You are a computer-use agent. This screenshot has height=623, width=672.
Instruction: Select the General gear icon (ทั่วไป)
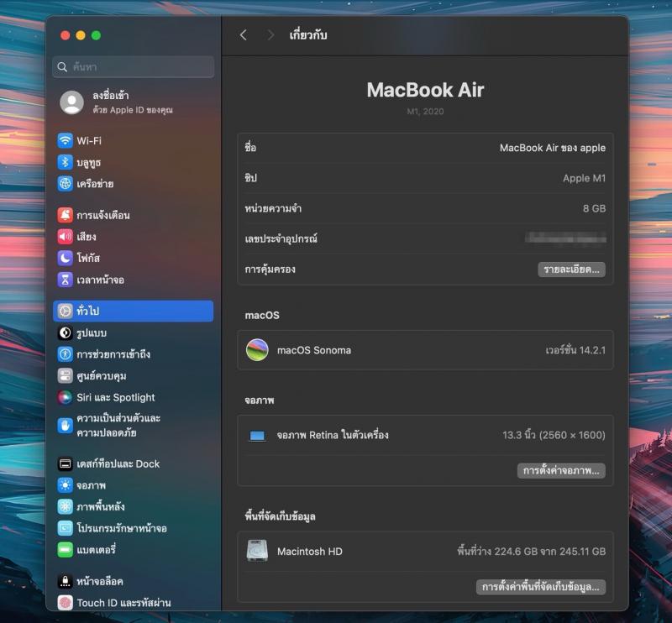tap(66, 311)
